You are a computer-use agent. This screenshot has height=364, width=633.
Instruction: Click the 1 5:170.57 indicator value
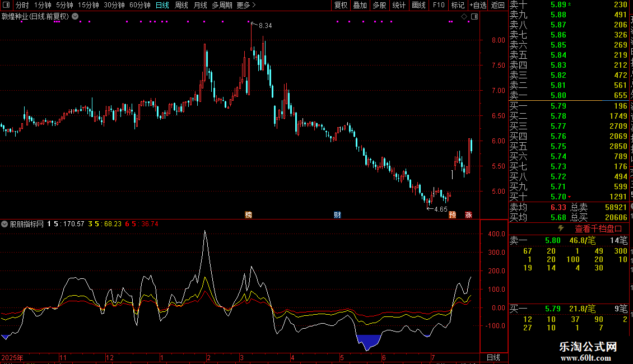(x=66, y=224)
